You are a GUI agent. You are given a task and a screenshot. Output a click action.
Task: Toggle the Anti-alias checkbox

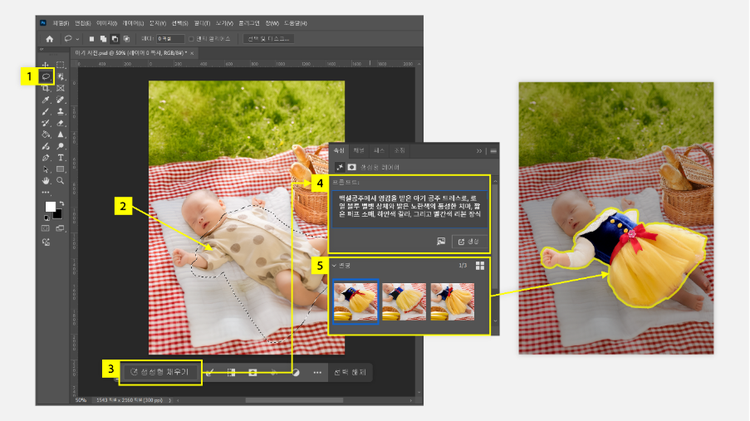point(191,39)
